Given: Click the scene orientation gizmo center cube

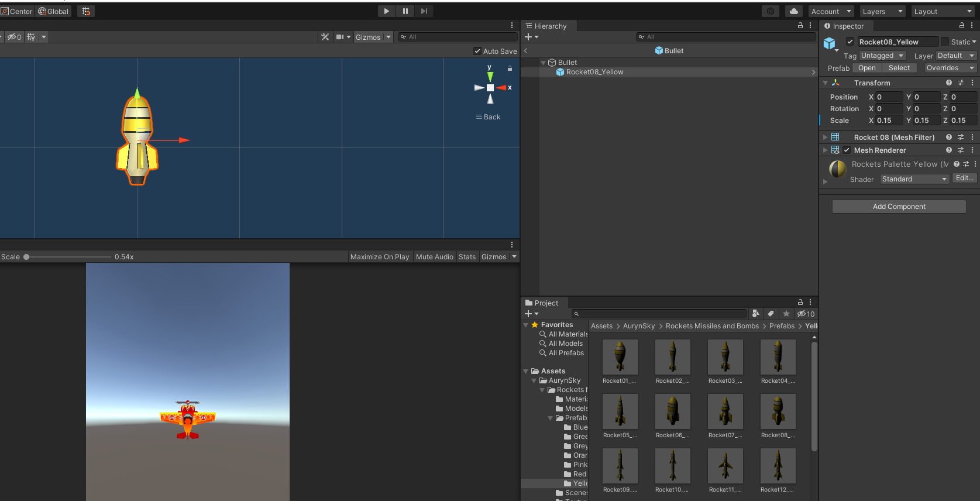Looking at the screenshot, I should click(490, 88).
